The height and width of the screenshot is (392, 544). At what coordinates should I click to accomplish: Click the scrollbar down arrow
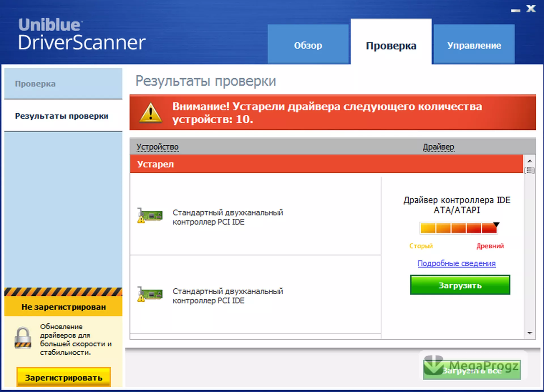point(530,333)
